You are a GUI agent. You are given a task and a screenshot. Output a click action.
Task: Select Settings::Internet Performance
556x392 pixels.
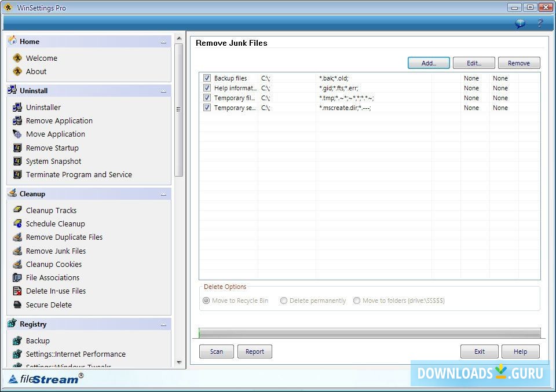click(x=75, y=354)
